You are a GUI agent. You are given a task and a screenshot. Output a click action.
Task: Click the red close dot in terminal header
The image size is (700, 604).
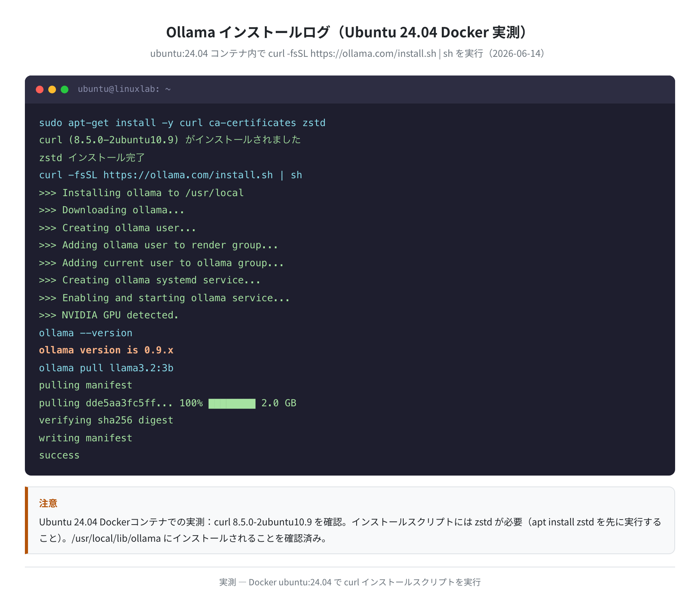coord(40,90)
